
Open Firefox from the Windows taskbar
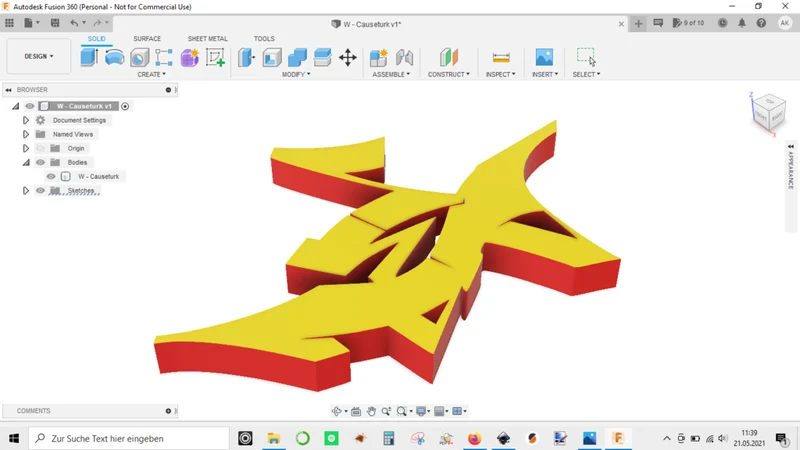[474, 438]
